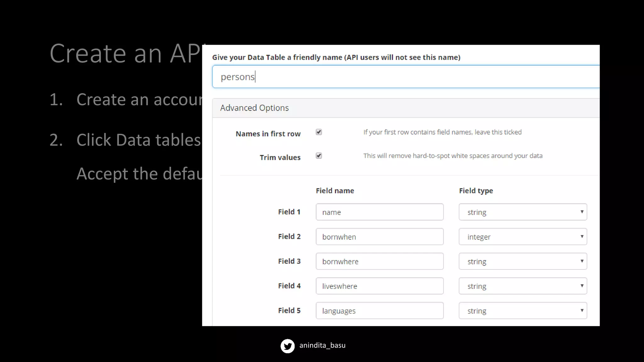The width and height of the screenshot is (644, 362).
Task: Open Field 5 type dropdown
Action: [x=523, y=310]
